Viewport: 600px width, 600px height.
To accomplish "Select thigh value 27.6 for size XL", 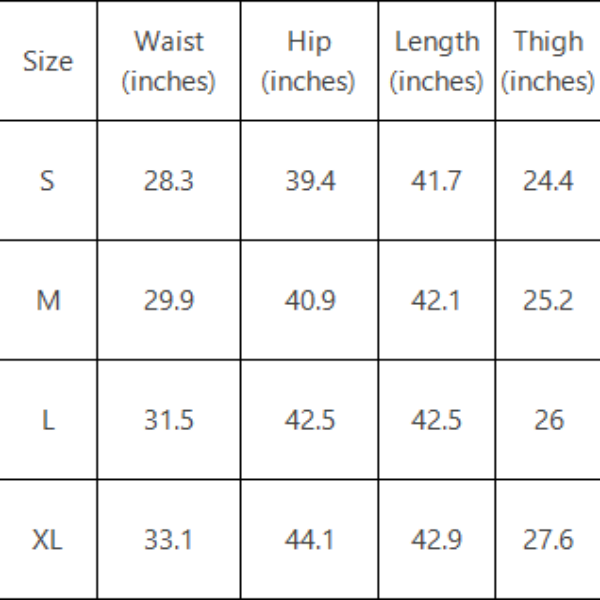I will click(x=548, y=540).
